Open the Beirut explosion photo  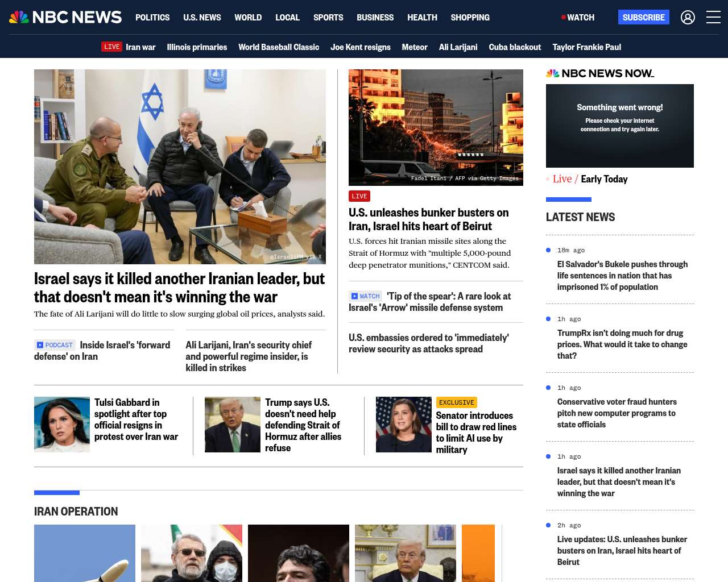(436, 127)
